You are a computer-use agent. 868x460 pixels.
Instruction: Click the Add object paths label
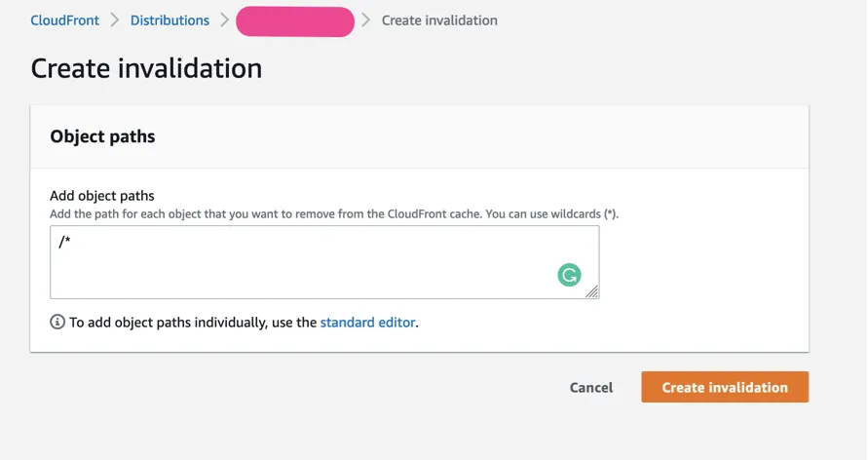[102, 196]
